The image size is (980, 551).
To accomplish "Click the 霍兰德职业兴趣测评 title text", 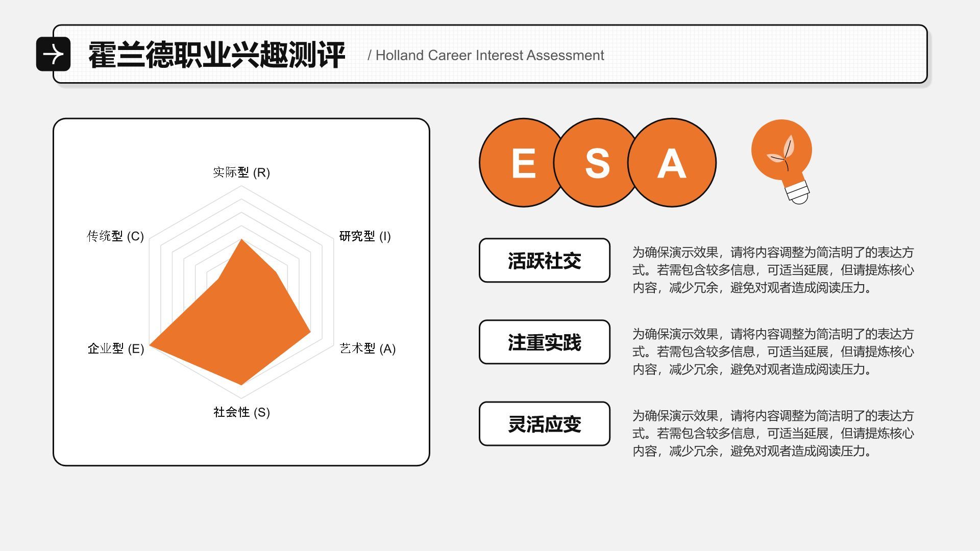I will 216,55.
